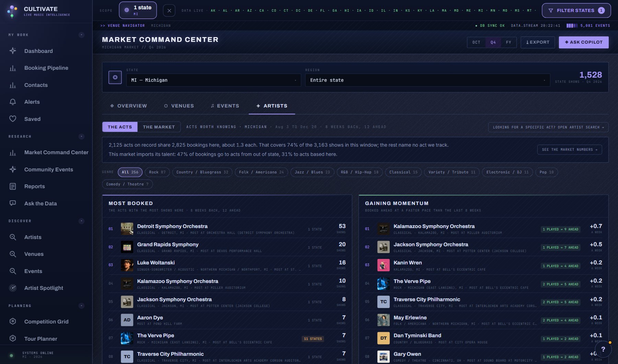Filter genre by Electronic / DJ
Viewport: 618px width, 364px height.
point(507,172)
